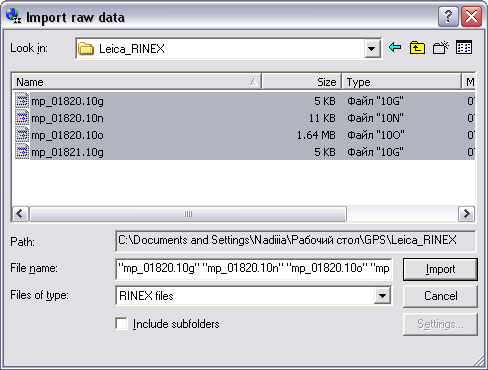
Task: Go up one folder level
Action: click(x=417, y=48)
